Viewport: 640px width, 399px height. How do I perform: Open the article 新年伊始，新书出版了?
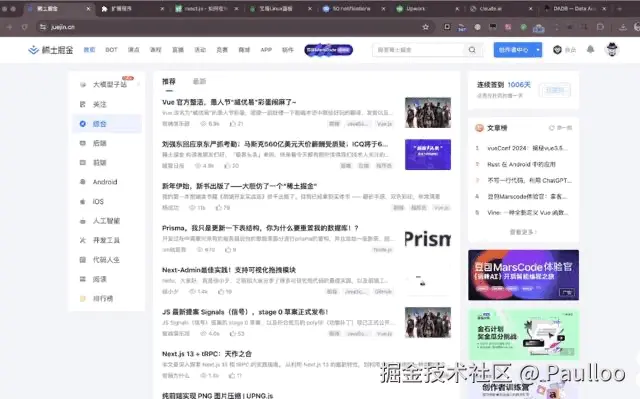240,186
